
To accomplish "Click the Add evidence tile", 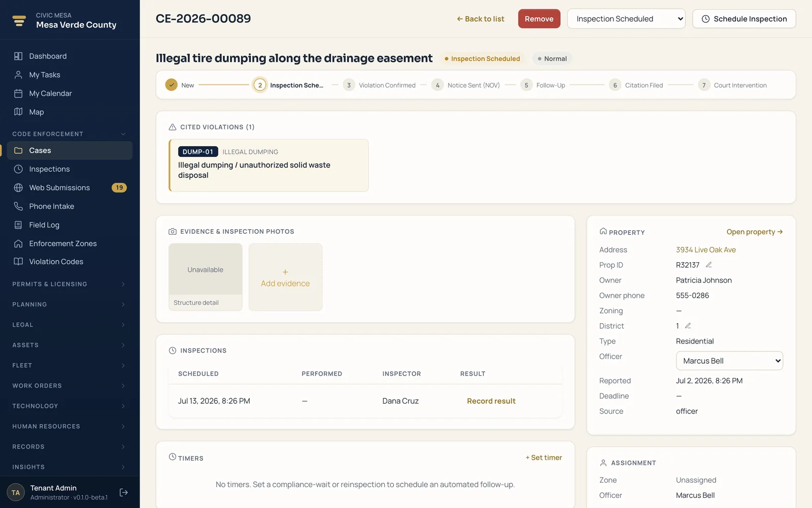I will (285, 277).
